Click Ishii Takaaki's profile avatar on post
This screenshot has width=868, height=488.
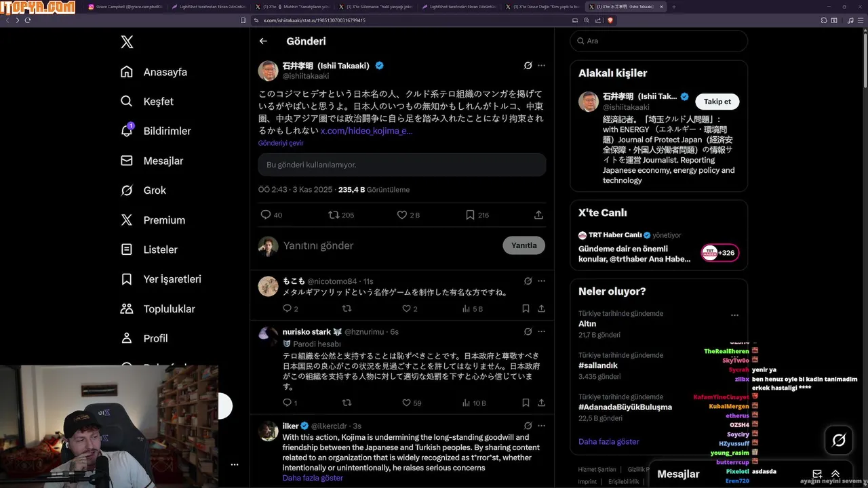click(268, 70)
